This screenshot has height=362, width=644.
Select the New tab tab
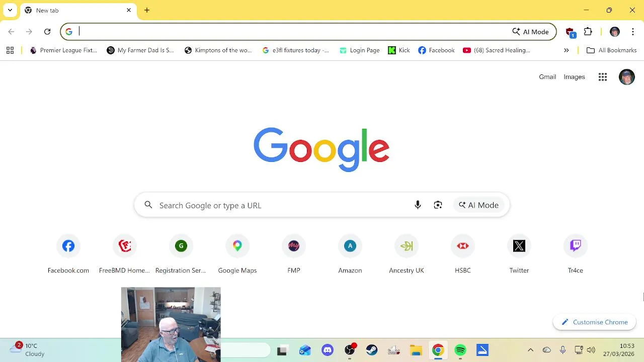click(78, 10)
